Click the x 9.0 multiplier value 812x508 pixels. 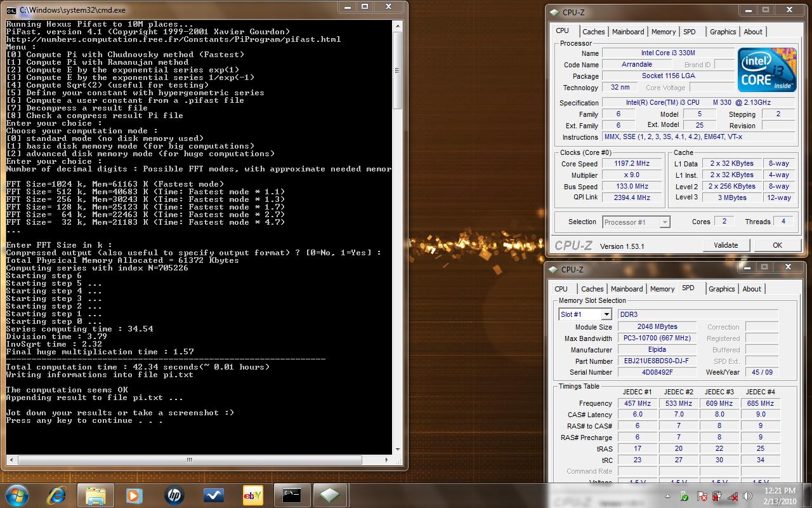pyautogui.click(x=632, y=175)
